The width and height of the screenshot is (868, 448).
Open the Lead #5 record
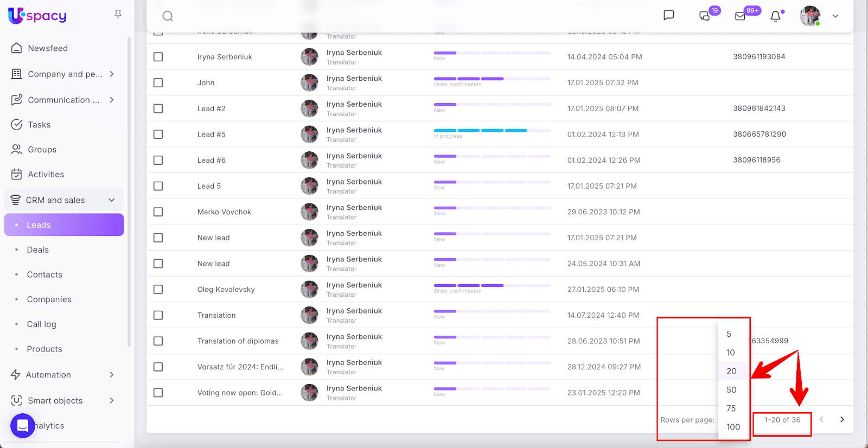[x=211, y=135]
